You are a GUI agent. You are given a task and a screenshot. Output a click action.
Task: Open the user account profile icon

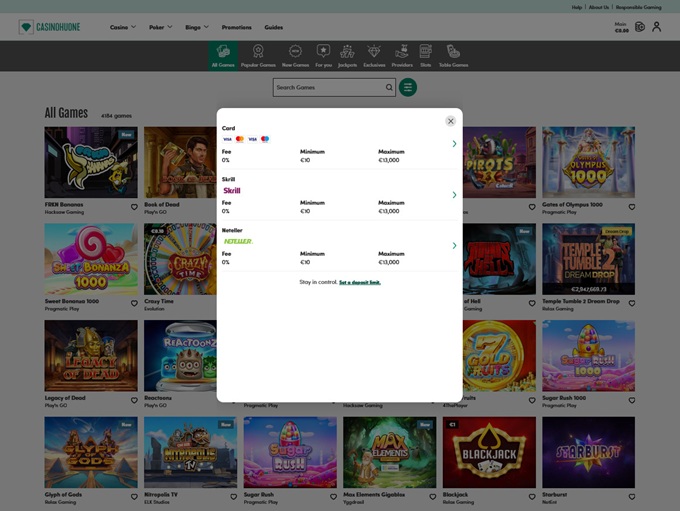click(656, 27)
